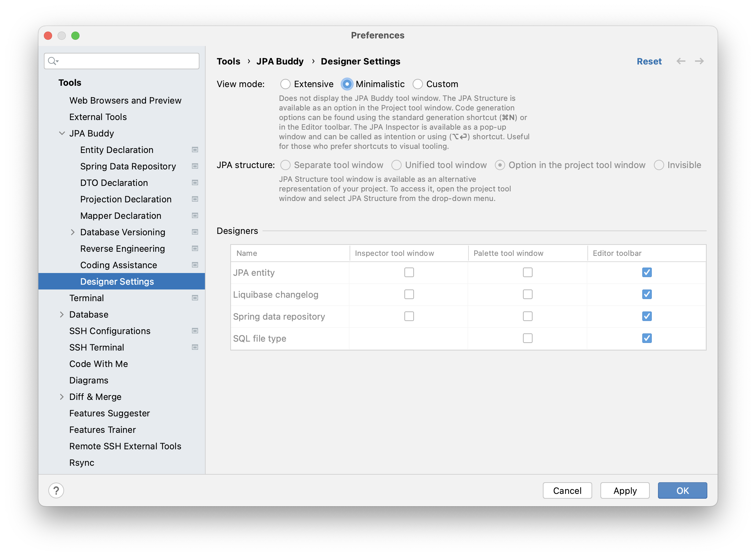Image resolution: width=756 pixels, height=557 pixels.
Task: Expand the Database Versioning section
Action: point(73,232)
